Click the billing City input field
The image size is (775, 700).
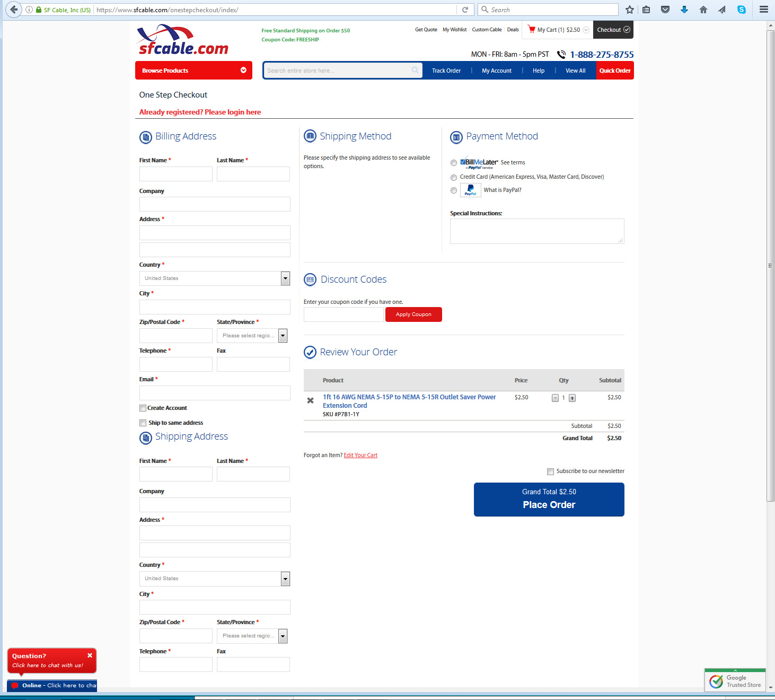click(x=215, y=307)
